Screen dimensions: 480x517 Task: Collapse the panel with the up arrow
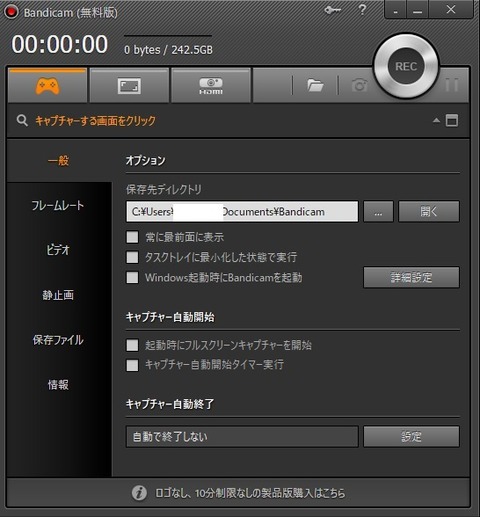pyautogui.click(x=436, y=120)
